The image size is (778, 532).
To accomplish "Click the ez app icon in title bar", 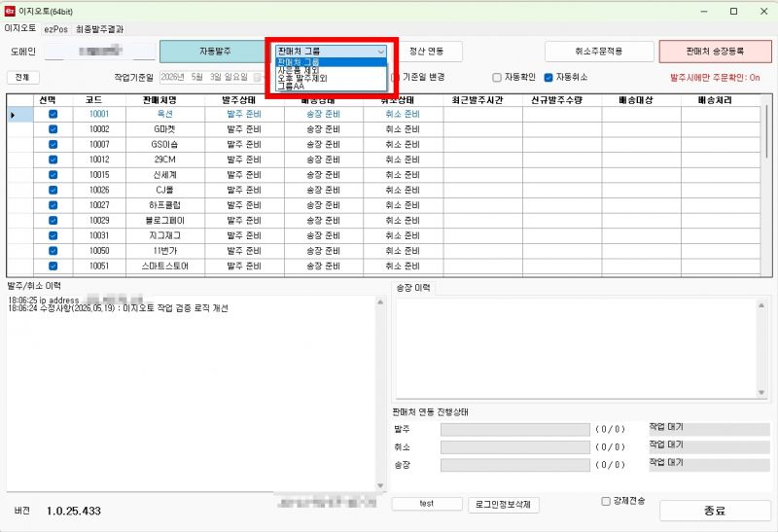I will click(10, 11).
